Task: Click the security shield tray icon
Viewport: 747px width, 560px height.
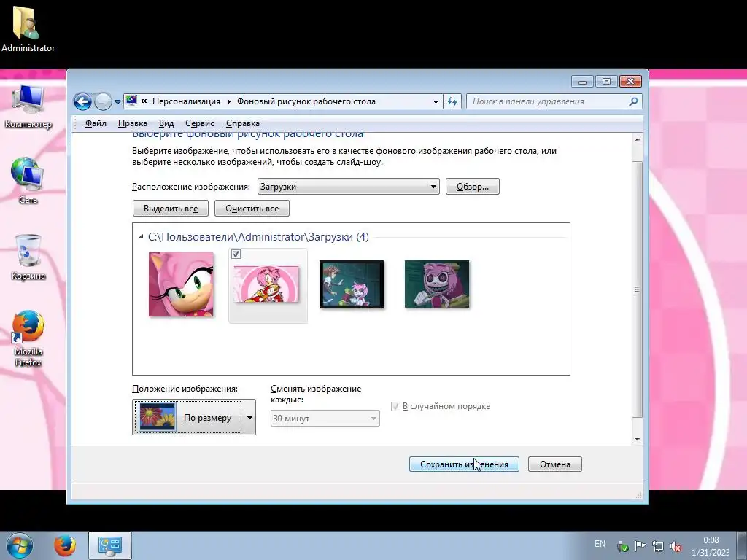Action: click(622, 546)
